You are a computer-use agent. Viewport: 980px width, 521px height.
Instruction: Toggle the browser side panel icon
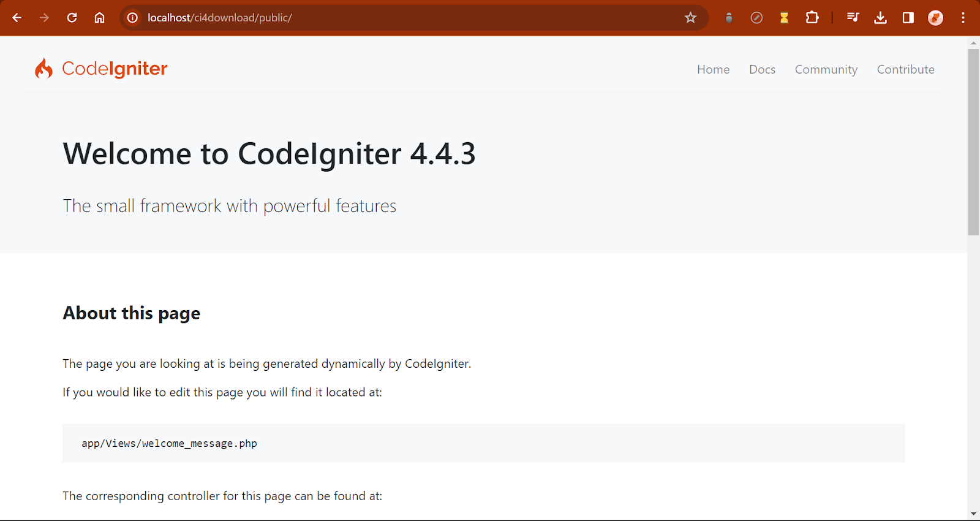(x=908, y=18)
